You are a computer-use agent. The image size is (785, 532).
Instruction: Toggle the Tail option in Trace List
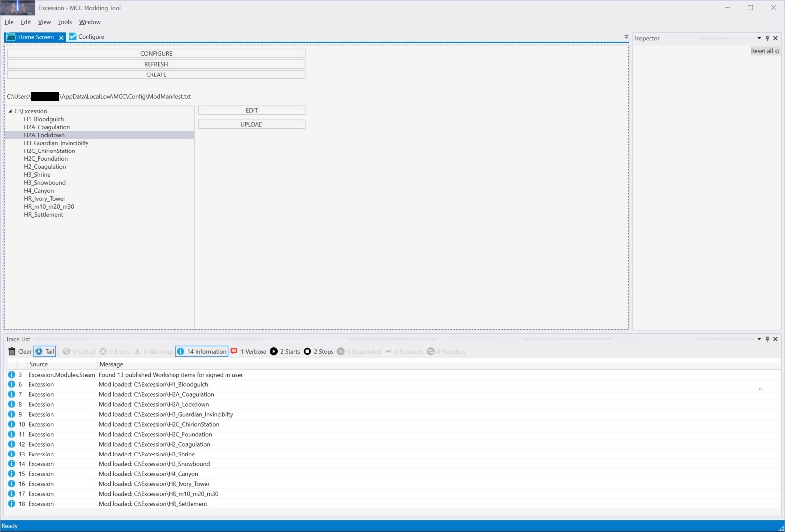[x=45, y=351]
